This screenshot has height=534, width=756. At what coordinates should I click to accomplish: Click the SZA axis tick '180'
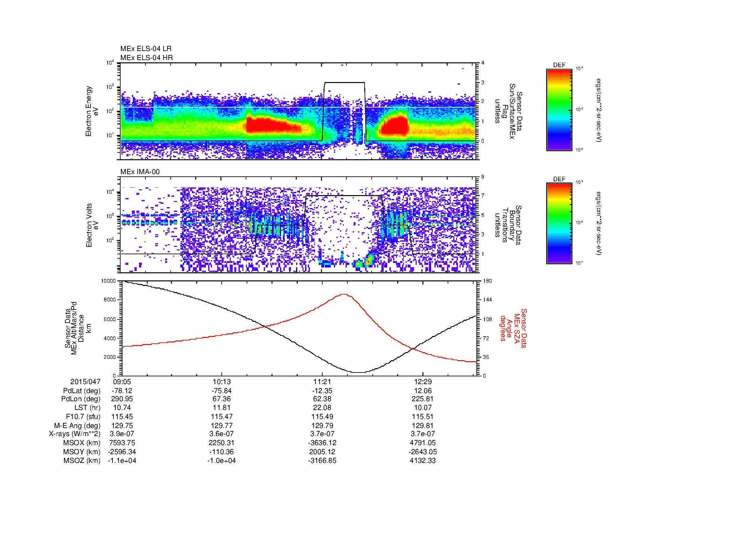click(487, 281)
